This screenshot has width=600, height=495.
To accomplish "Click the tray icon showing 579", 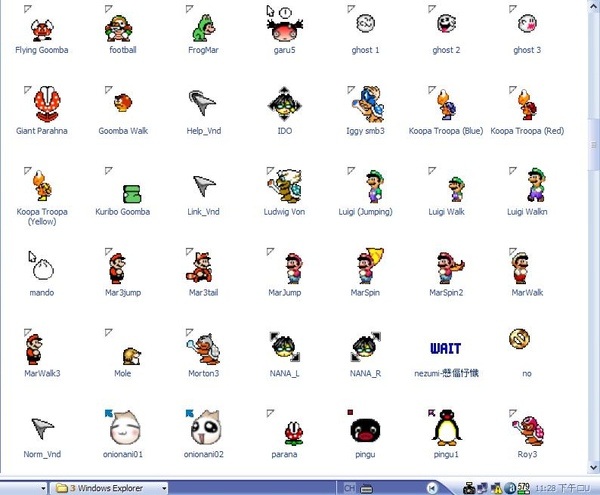I will tap(523, 488).
